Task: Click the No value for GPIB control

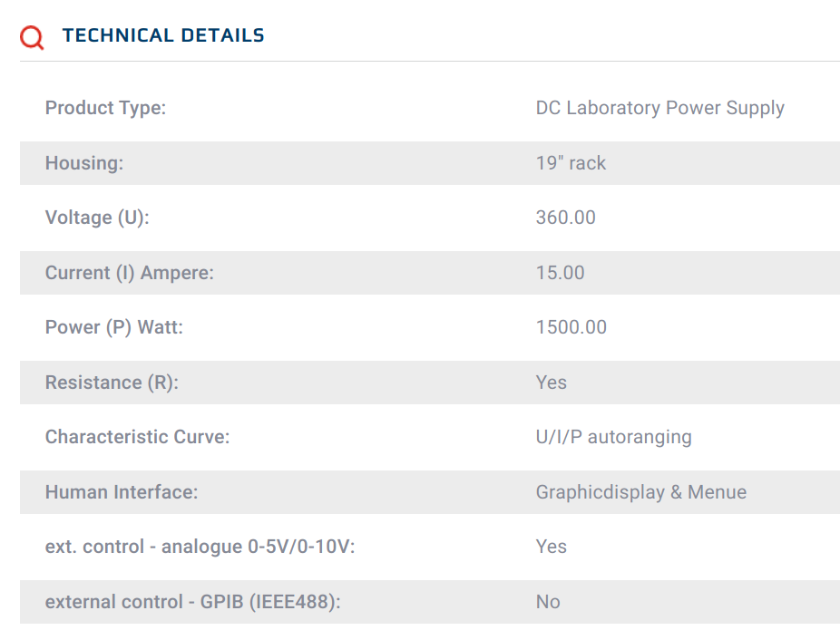Action: pyautogui.click(x=548, y=602)
